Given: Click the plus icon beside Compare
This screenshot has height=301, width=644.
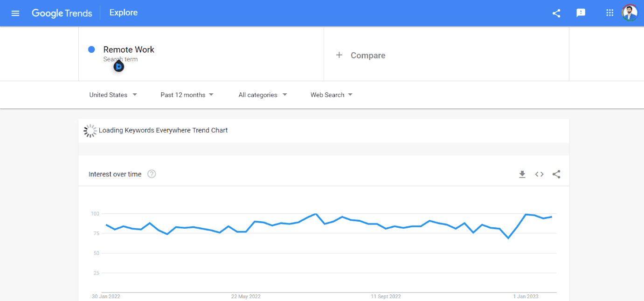Looking at the screenshot, I should click(x=339, y=55).
